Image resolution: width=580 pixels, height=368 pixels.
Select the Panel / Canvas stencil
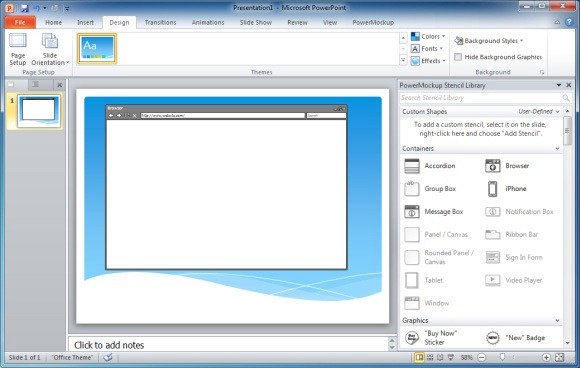(x=436, y=234)
